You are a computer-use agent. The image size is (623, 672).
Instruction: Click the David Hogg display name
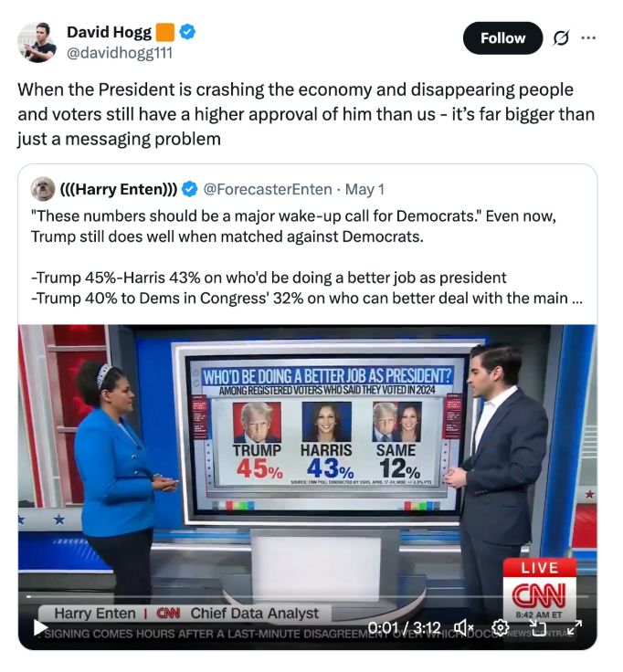pos(109,32)
